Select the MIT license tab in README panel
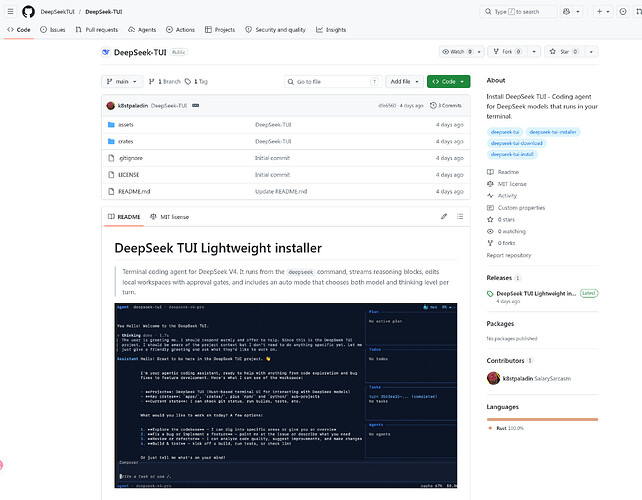The height and width of the screenshot is (500, 642). (x=170, y=217)
